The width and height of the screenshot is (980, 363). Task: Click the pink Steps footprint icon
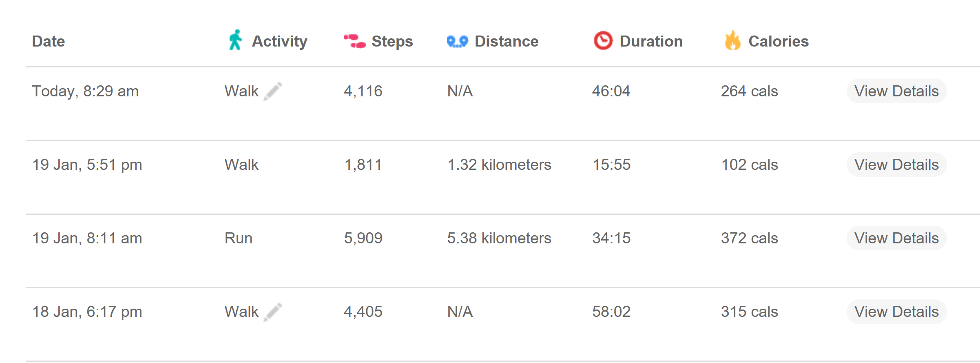354,41
